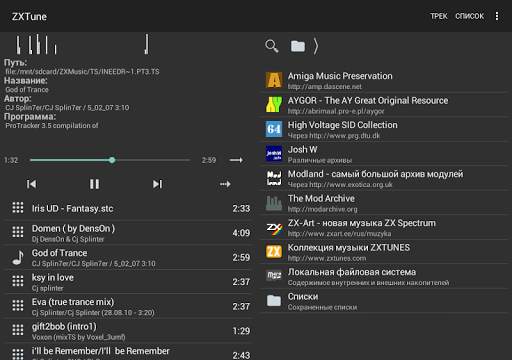
Task: Skip to the next track
Action: tap(157, 184)
